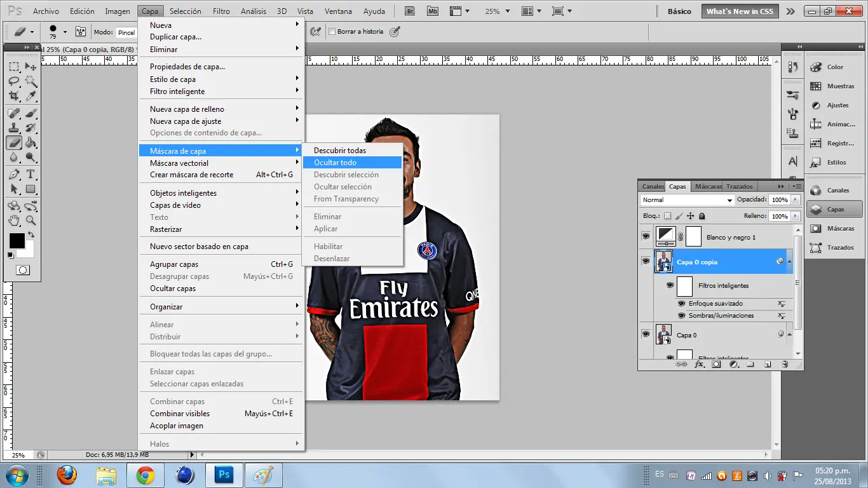The image size is (868, 488).
Task: Select the Clone Stamp tool
Action: coord(14,128)
